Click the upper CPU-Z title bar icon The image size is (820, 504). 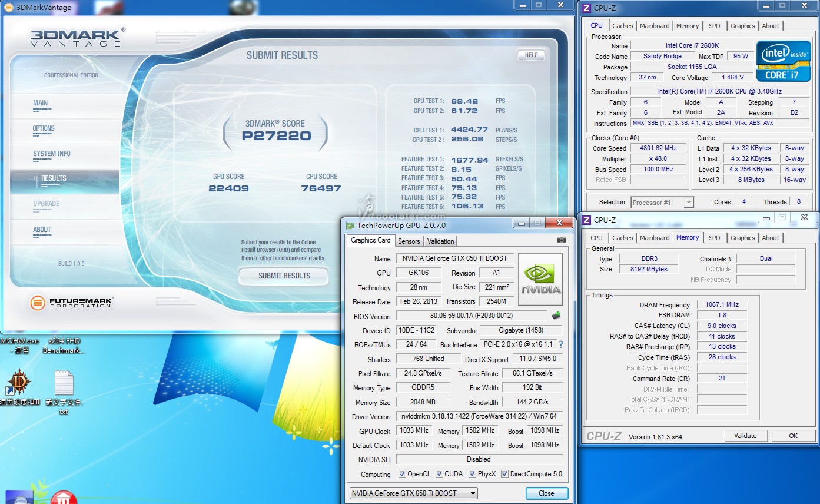[586, 8]
